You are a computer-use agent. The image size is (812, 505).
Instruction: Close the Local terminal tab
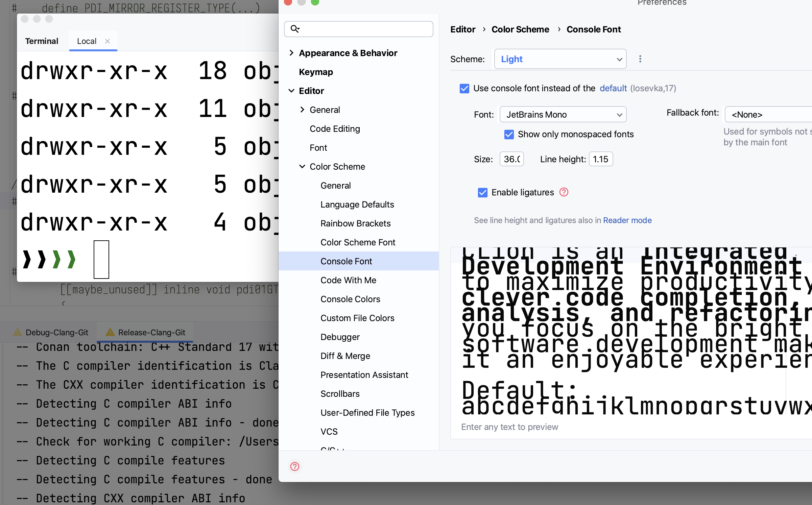pyautogui.click(x=108, y=41)
